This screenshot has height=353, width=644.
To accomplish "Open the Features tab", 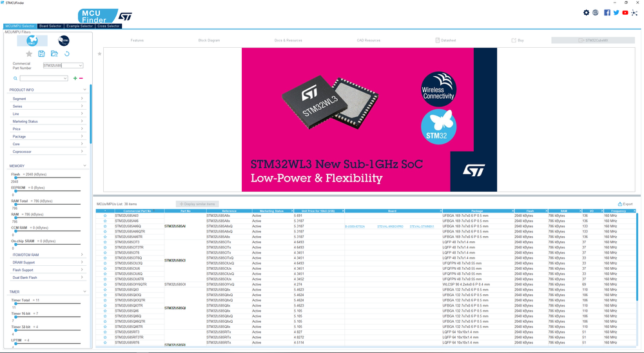I will point(137,40).
